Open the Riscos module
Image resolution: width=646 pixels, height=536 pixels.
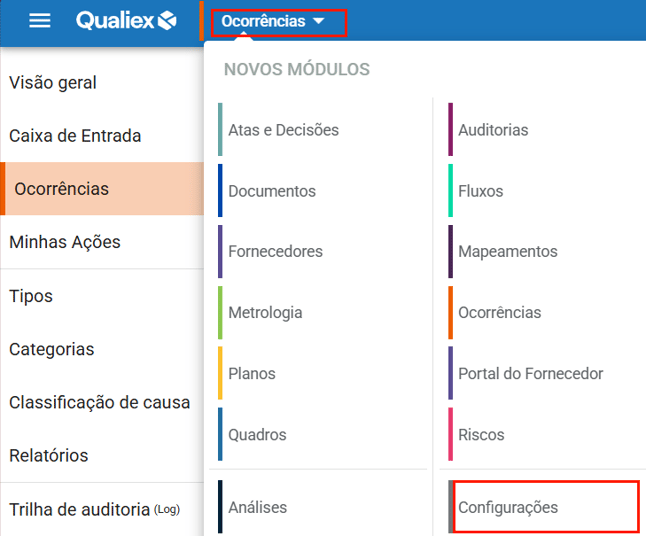(x=481, y=435)
